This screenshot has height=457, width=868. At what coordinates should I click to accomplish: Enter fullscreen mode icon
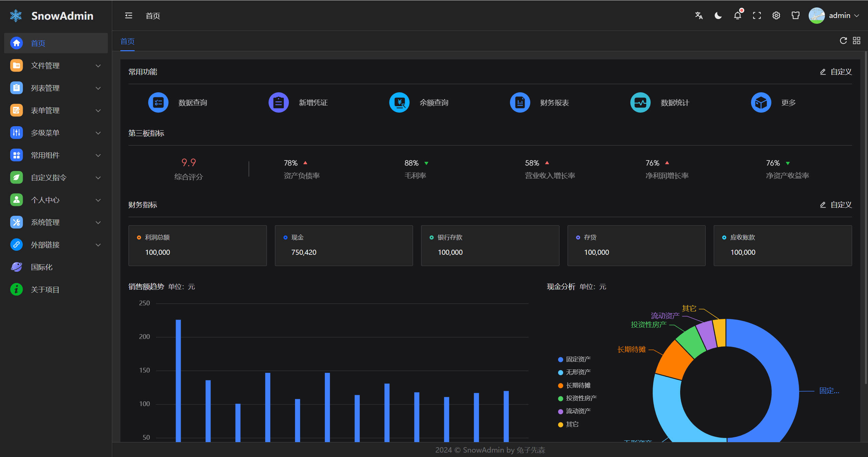point(757,16)
